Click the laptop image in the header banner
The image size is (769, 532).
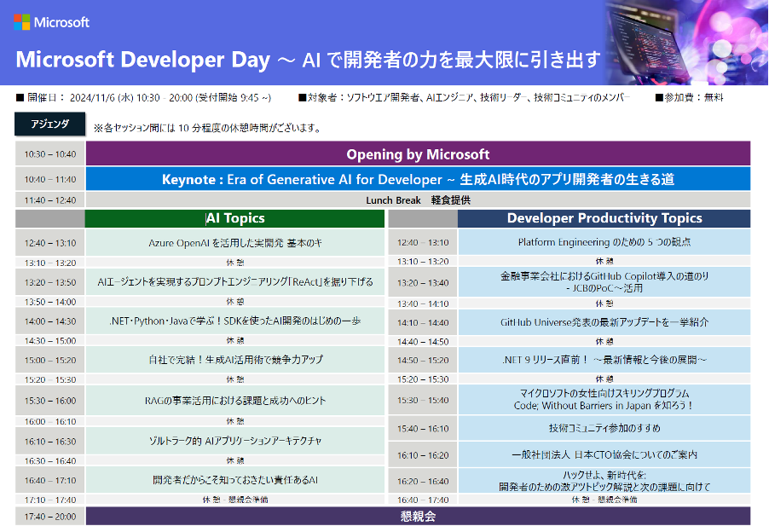coord(685,43)
